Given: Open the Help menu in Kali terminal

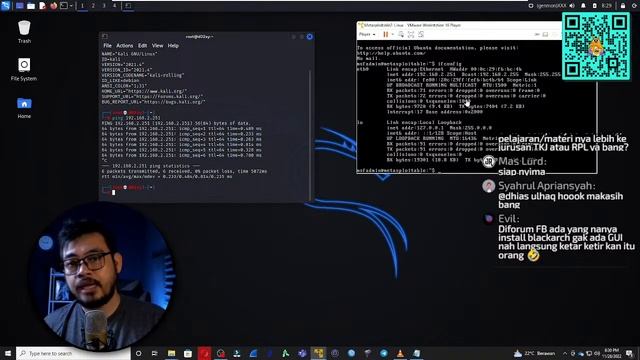Looking at the screenshot, I should [173, 46].
